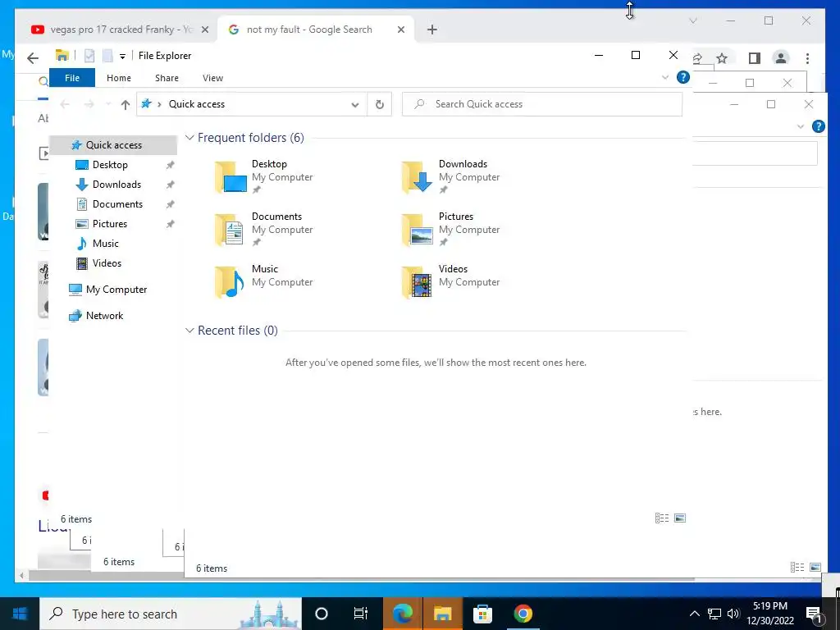The width and height of the screenshot is (840, 630).
Task: Click the back navigation arrow in File Explorer
Action: 65,104
